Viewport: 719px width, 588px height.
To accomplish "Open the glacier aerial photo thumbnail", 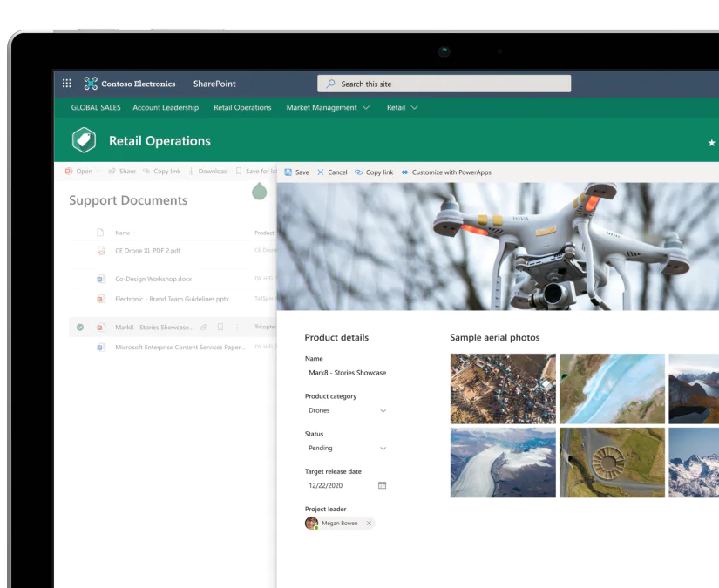I will 503,463.
